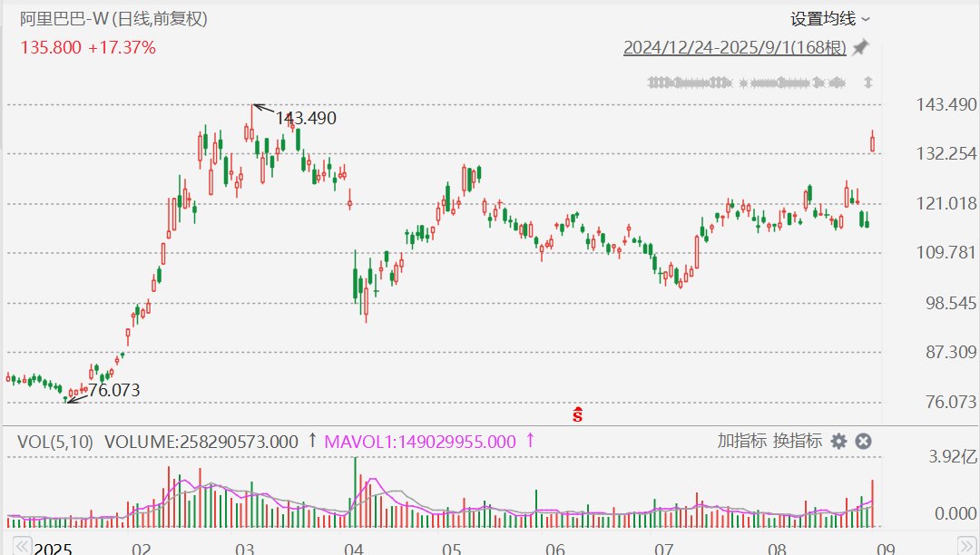Click 换指标 to switch indicator
Viewport: 980px width, 555px height.
coord(798,441)
